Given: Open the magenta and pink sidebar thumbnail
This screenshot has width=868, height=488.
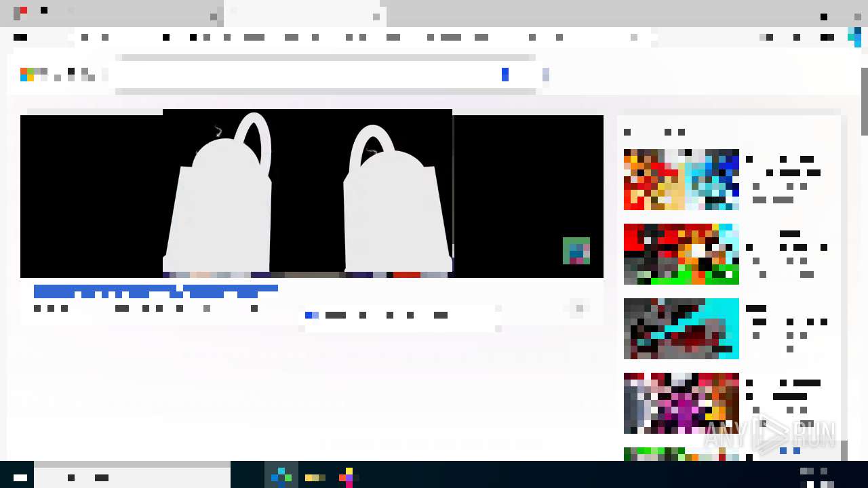Looking at the screenshot, I should 682,403.
